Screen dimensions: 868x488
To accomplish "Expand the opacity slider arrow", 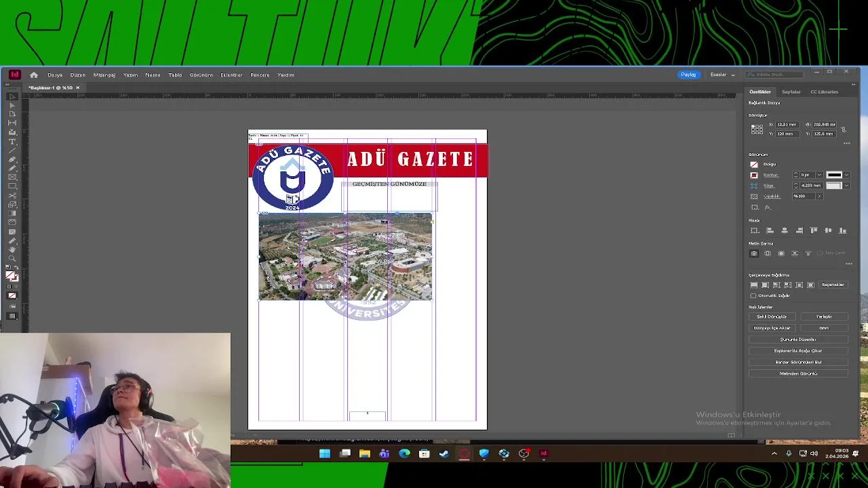I will [819, 196].
